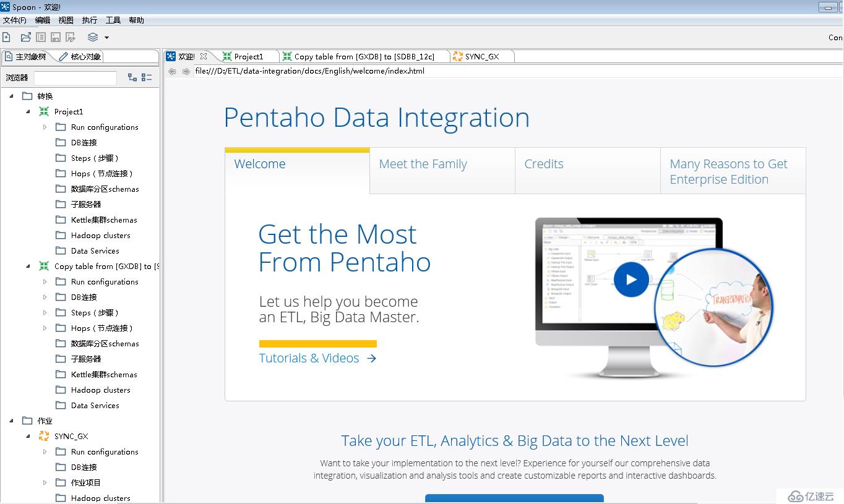Select the Project1 transformation icon in tree

coord(44,111)
